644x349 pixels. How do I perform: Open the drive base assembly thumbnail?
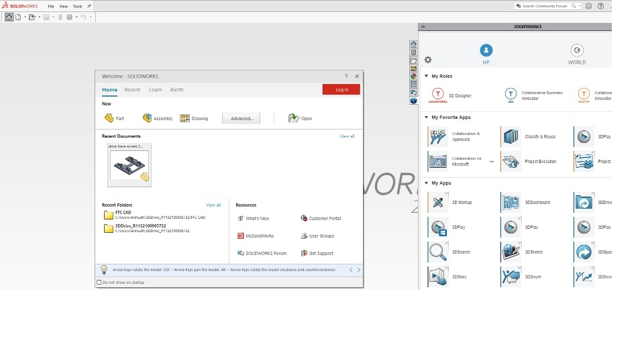point(129,165)
